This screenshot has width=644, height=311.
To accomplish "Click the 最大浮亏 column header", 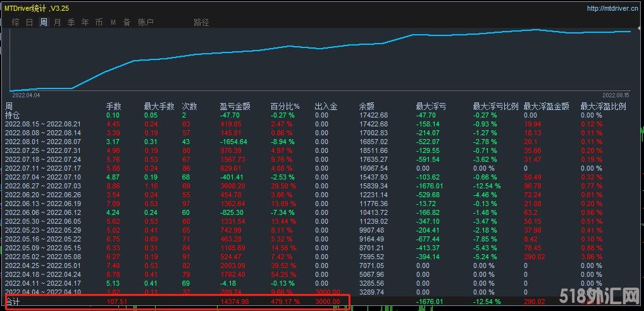I will coord(431,107).
